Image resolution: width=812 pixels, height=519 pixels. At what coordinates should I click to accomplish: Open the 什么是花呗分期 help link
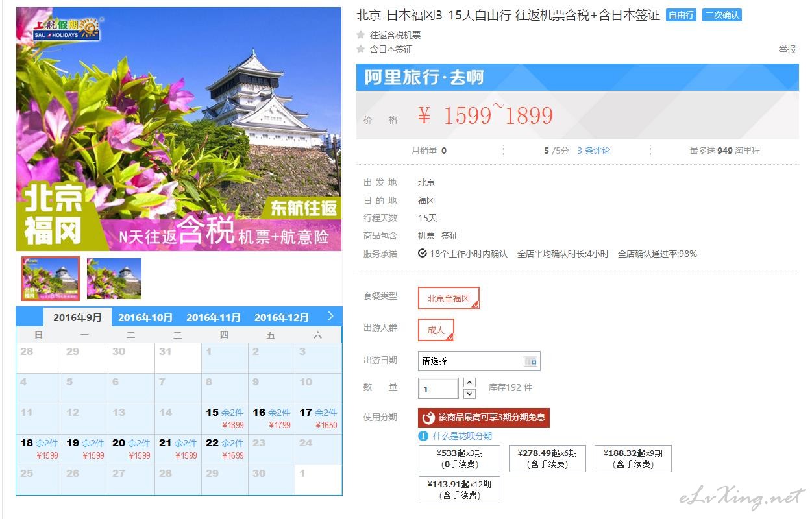click(x=462, y=436)
